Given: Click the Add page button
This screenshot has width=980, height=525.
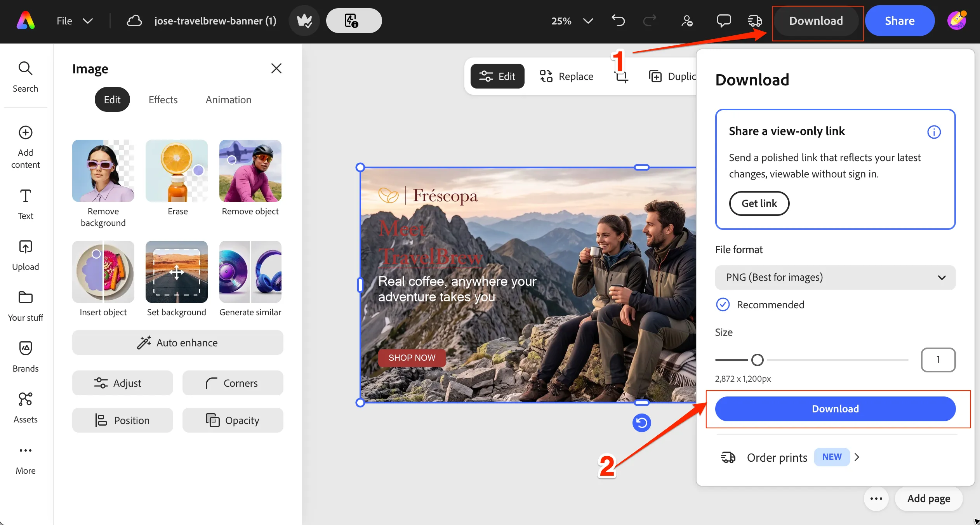Looking at the screenshot, I should click(928, 499).
